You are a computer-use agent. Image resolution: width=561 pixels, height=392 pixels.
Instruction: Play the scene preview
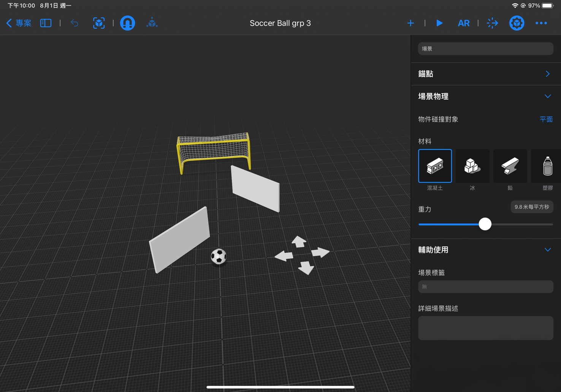click(x=439, y=23)
